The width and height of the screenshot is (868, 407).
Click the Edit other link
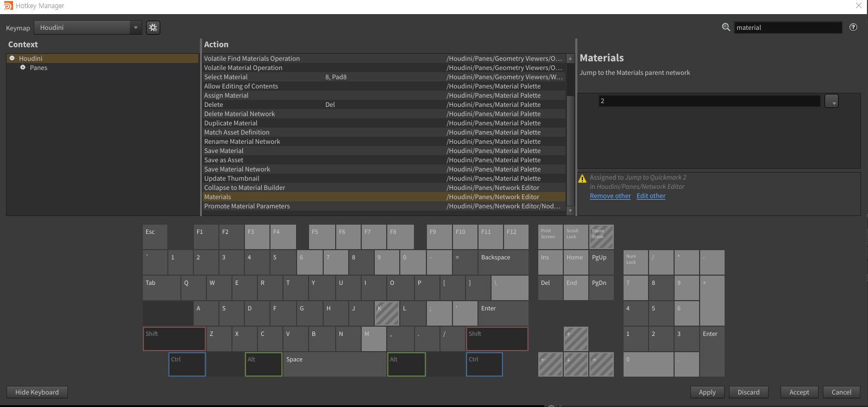pyautogui.click(x=651, y=196)
